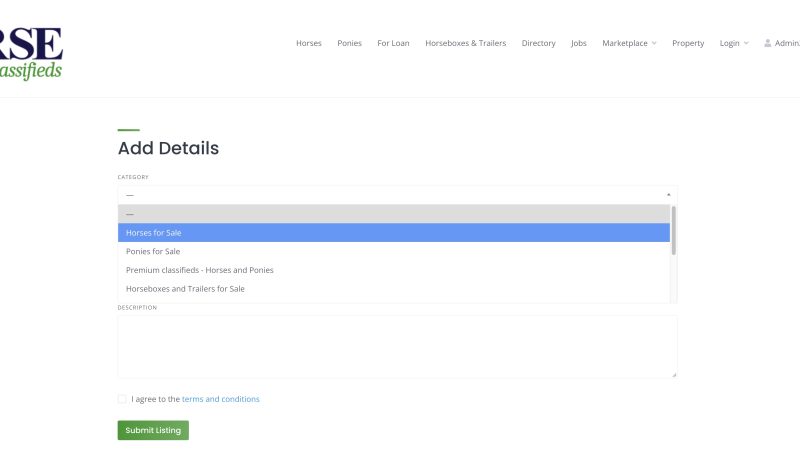Open the Directory page
The image size is (800, 450).
click(538, 43)
